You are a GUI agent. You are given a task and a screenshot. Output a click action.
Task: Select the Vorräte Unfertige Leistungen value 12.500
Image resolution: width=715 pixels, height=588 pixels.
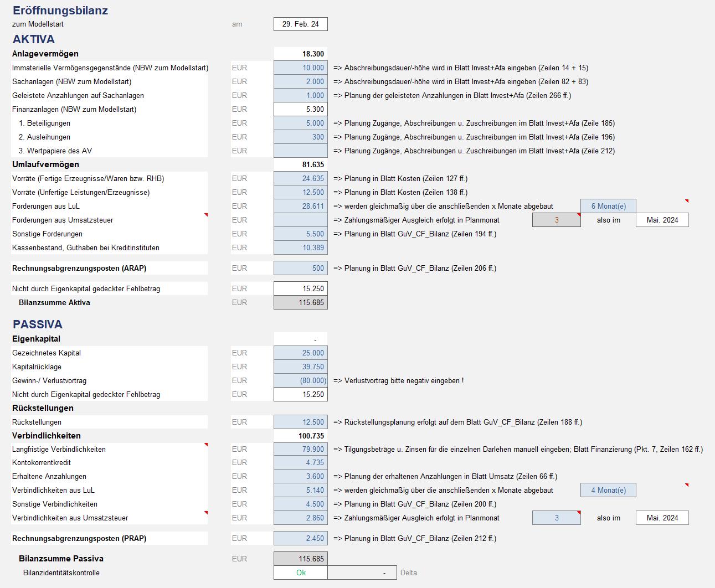coord(301,192)
